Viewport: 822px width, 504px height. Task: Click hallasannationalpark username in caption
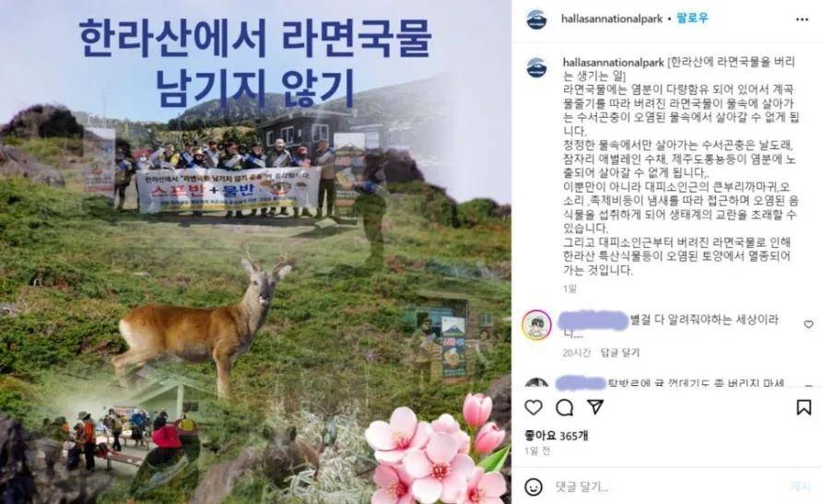[x=614, y=63]
